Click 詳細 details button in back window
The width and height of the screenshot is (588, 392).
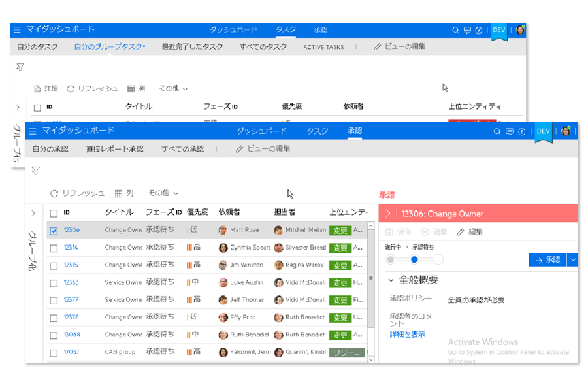[x=46, y=89]
